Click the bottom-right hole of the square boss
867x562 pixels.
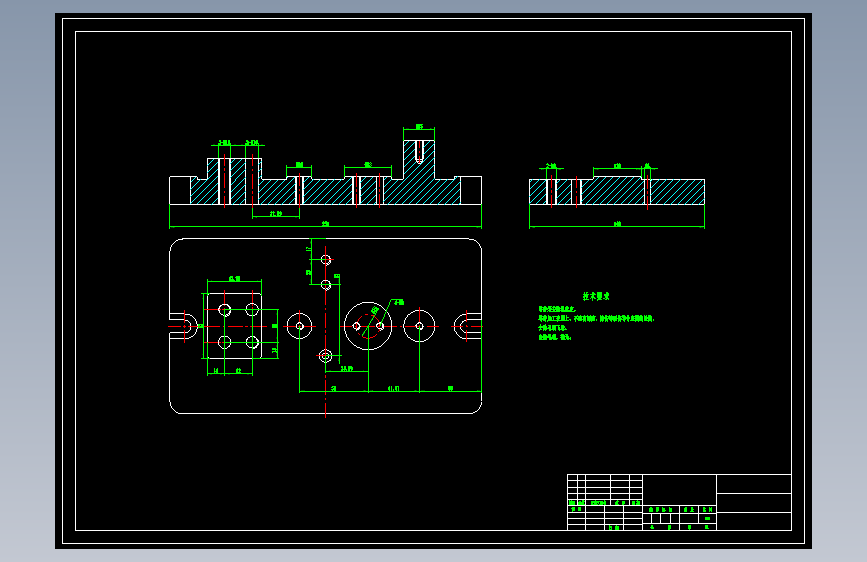click(252, 342)
